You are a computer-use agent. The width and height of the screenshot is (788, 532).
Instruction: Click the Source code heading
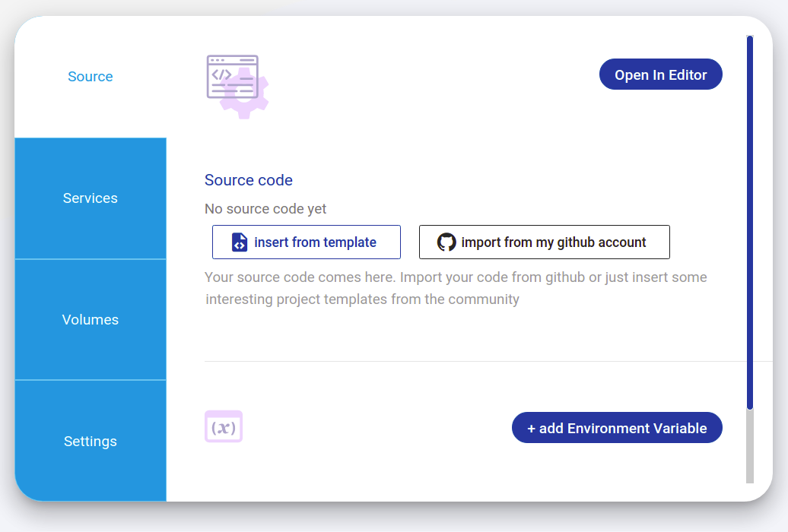(x=248, y=180)
